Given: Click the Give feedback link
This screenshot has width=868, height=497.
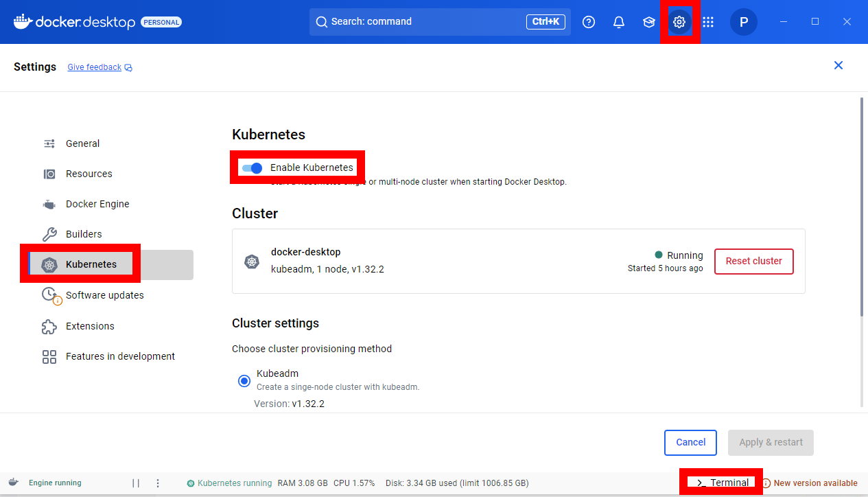Looking at the screenshot, I should pyautogui.click(x=95, y=67).
